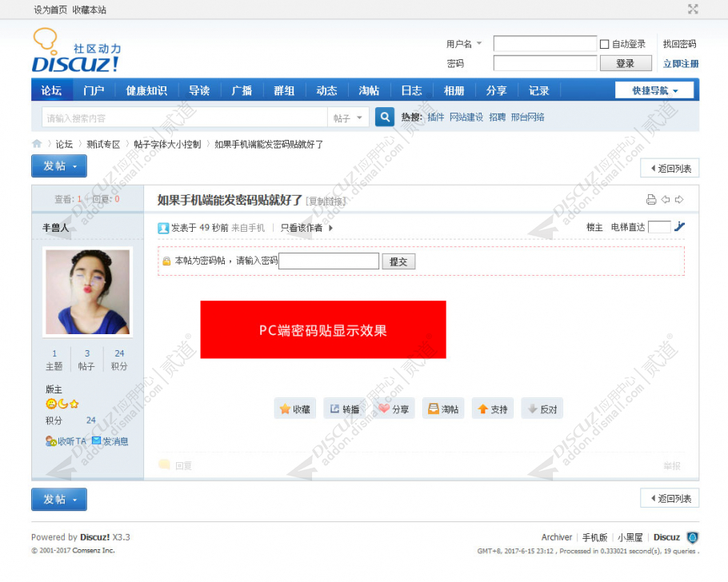Viewport: 728px width, 582px height.
Task: Click the 招聘 hot search link
Action: click(x=498, y=117)
